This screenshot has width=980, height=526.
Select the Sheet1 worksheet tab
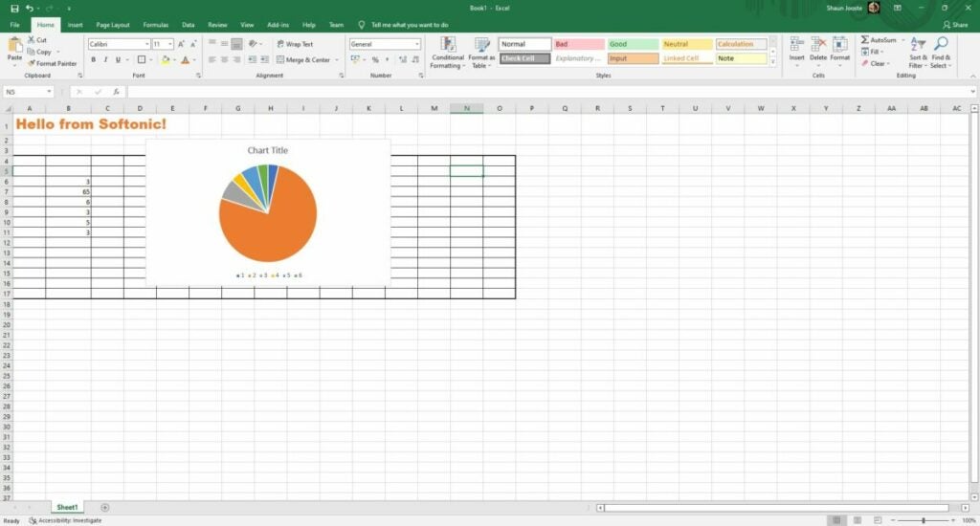point(67,507)
